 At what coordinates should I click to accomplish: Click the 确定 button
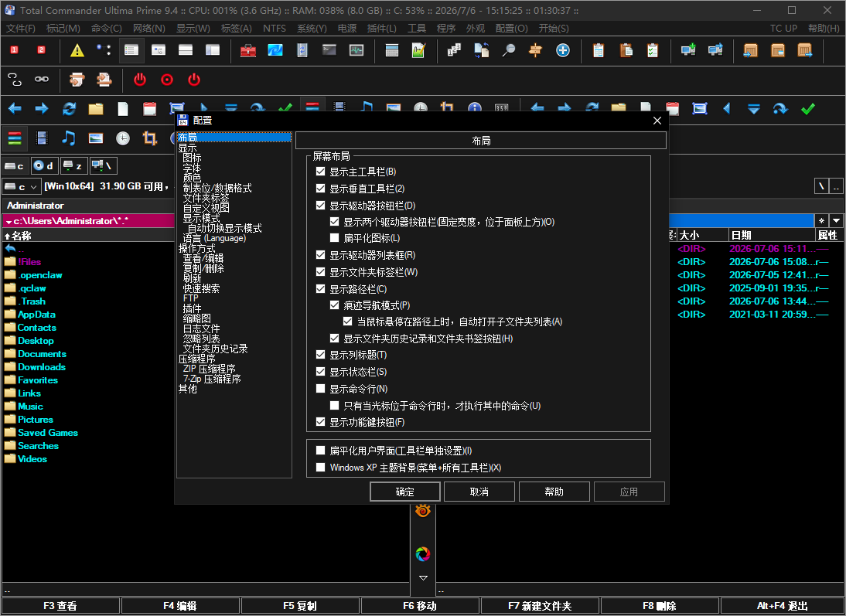405,492
